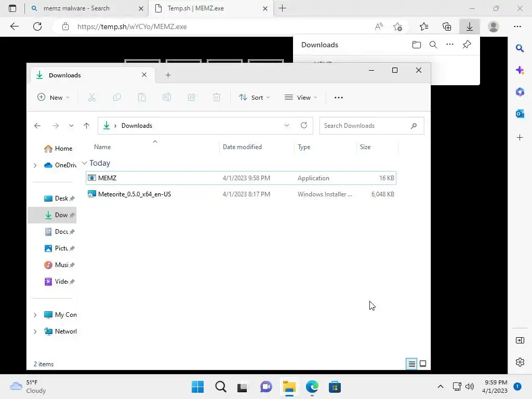This screenshot has height=399, width=532.
Task: Switch to details view layout at bottom right
Action: (x=411, y=364)
